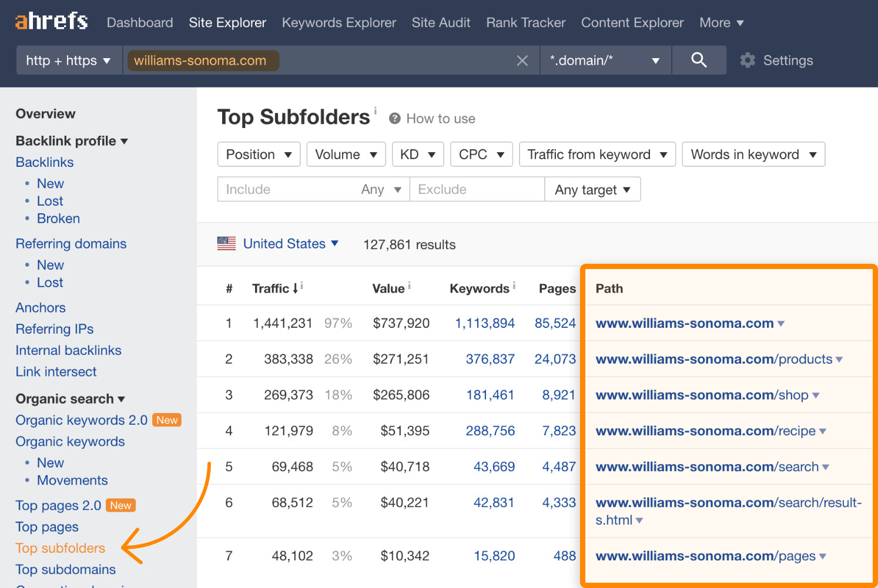
Task: Click the Ahrefs logo
Action: (x=51, y=22)
